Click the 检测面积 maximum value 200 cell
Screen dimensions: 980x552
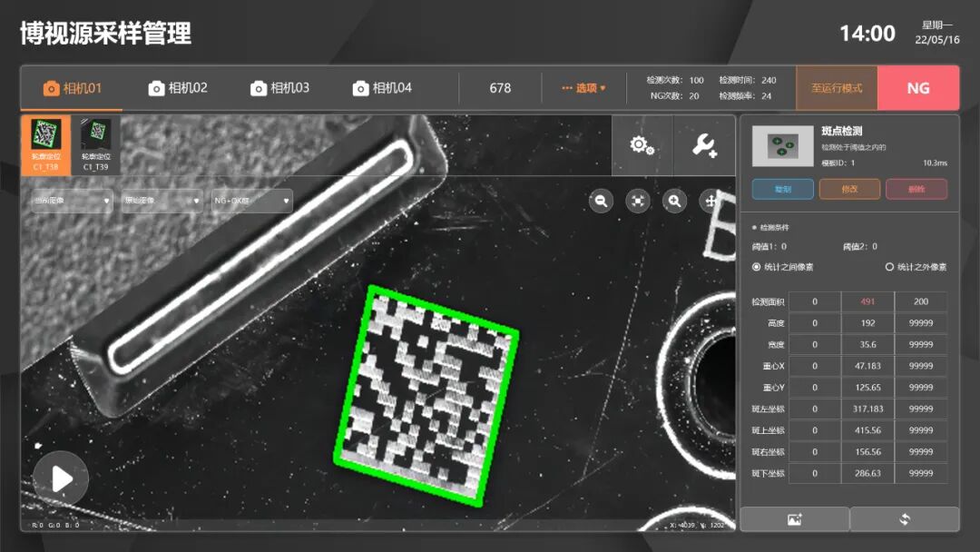click(921, 301)
